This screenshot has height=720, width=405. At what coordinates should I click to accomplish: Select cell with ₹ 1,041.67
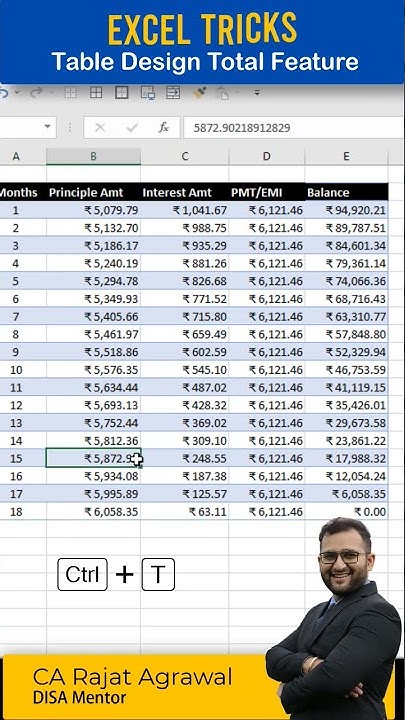pyautogui.click(x=185, y=210)
